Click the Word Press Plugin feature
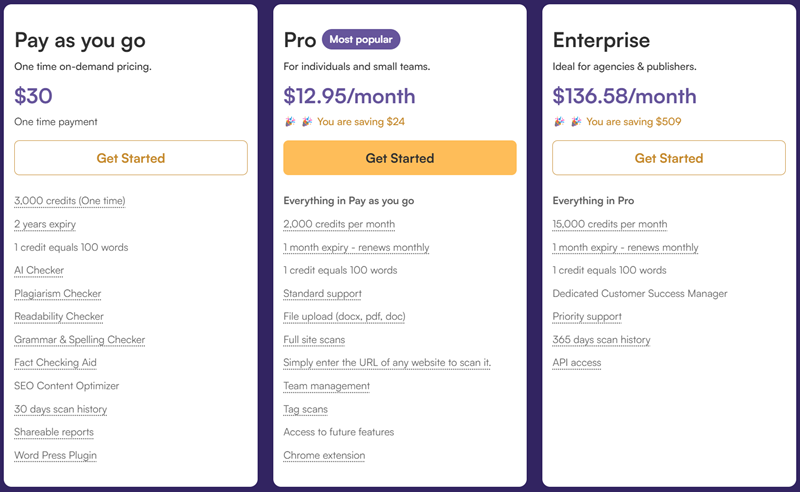 click(55, 455)
